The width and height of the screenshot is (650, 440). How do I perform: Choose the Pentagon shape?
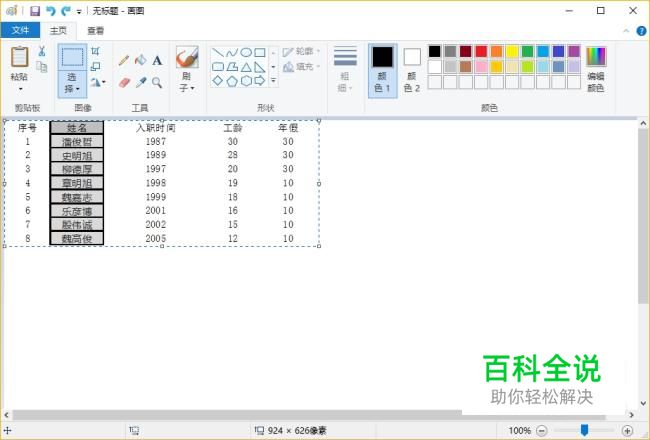point(232,81)
